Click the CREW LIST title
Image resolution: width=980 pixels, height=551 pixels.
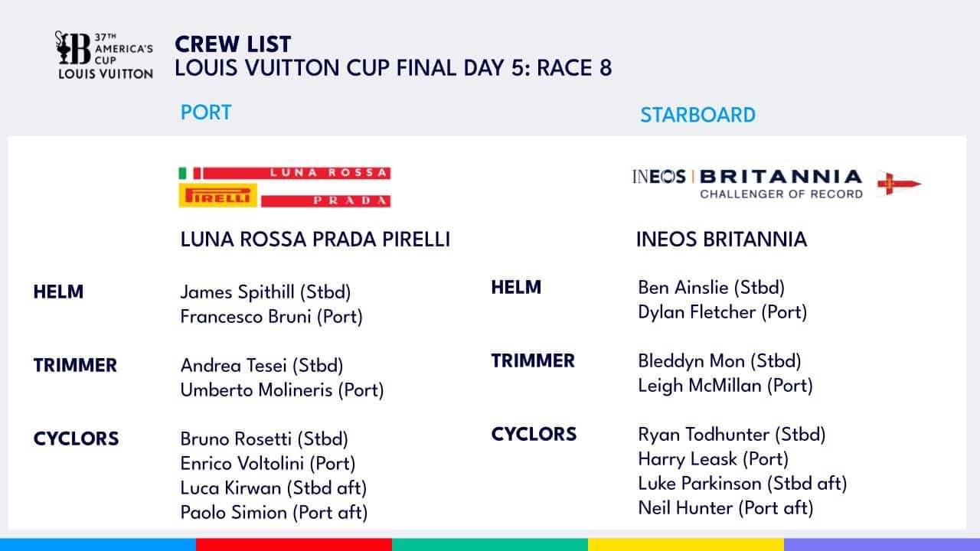click(233, 44)
